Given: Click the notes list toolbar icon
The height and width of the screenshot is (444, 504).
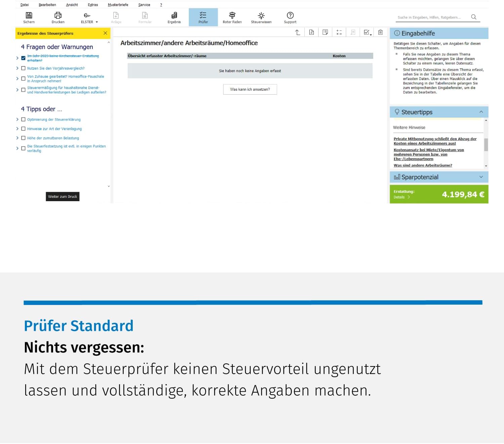Looking at the screenshot, I should click(x=325, y=32).
